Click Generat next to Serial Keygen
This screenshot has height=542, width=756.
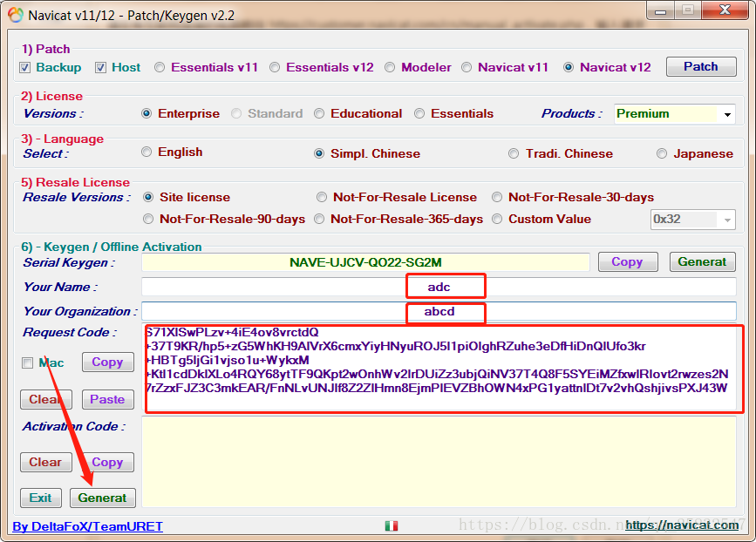(703, 261)
